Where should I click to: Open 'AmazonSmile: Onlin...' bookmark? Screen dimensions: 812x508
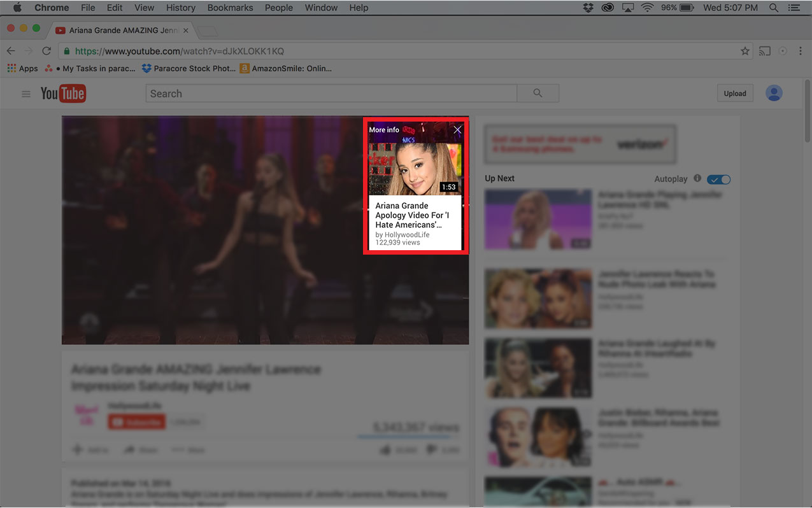tap(286, 68)
